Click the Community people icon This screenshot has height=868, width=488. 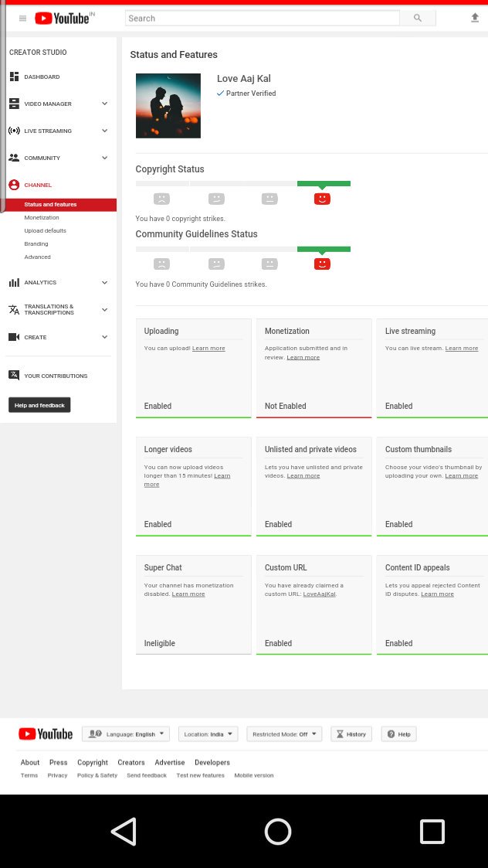point(15,158)
